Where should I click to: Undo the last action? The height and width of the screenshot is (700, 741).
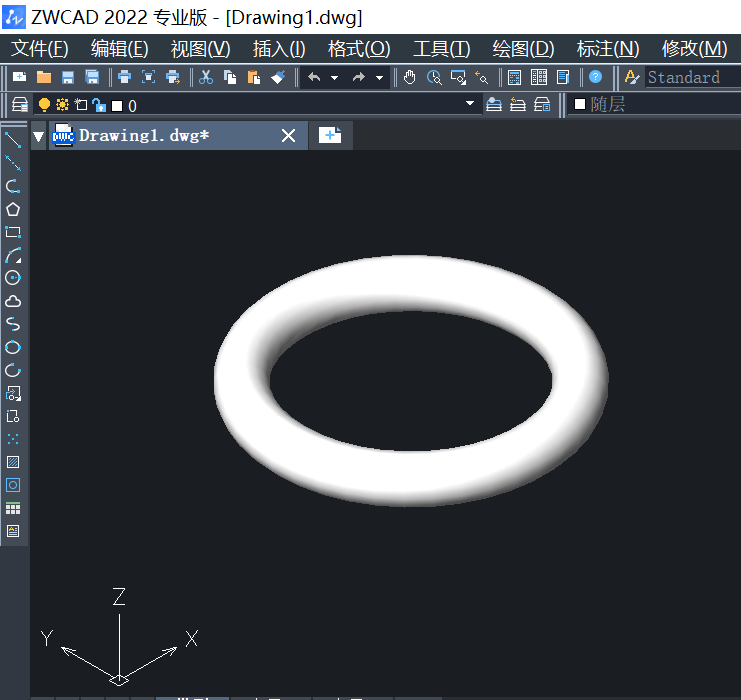pyautogui.click(x=314, y=77)
